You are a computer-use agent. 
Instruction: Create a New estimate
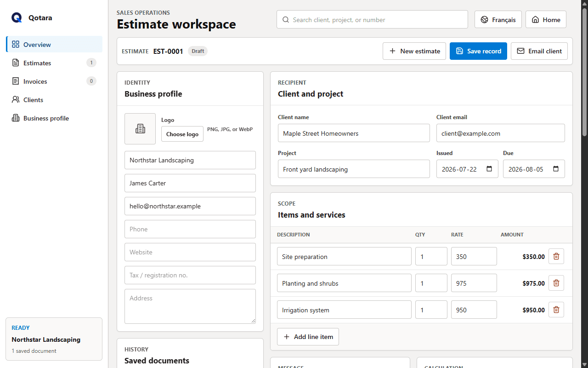coord(414,51)
